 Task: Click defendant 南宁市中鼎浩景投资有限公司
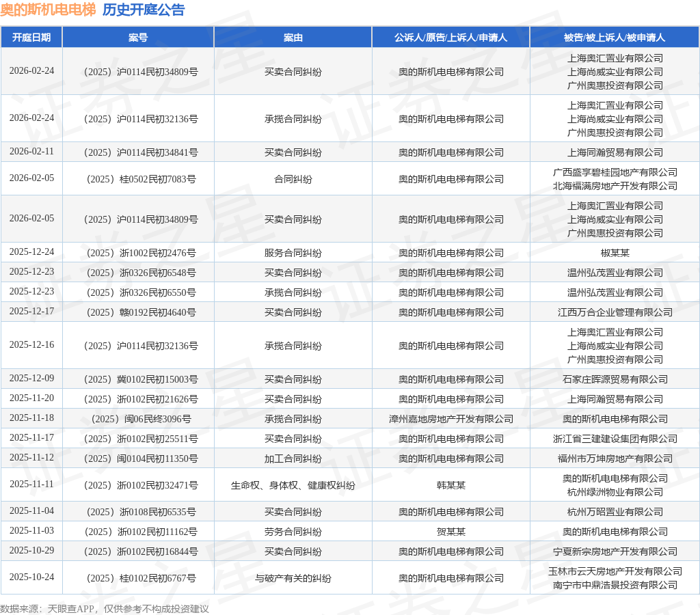[x=615, y=585]
